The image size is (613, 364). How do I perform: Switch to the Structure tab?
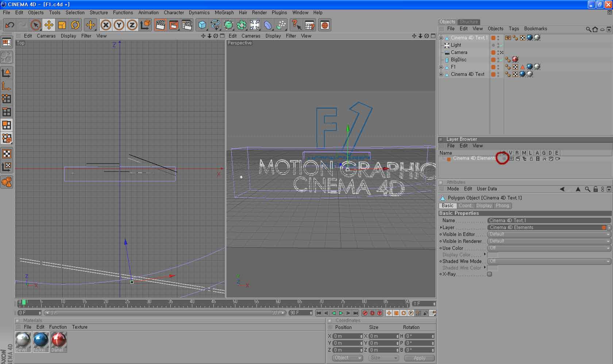(469, 22)
